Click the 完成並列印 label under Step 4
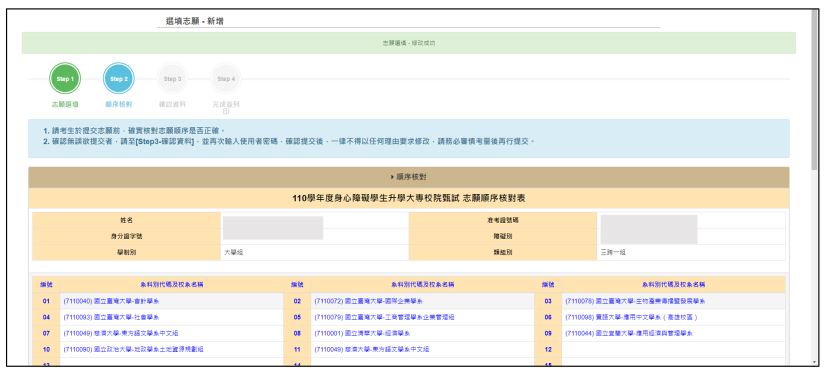The width and height of the screenshot is (831, 376). click(x=226, y=108)
